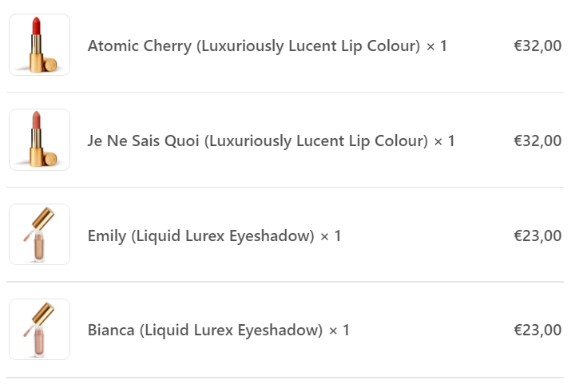
Task: Click the Je Ne Sais Quoi product name
Action: coord(257,141)
